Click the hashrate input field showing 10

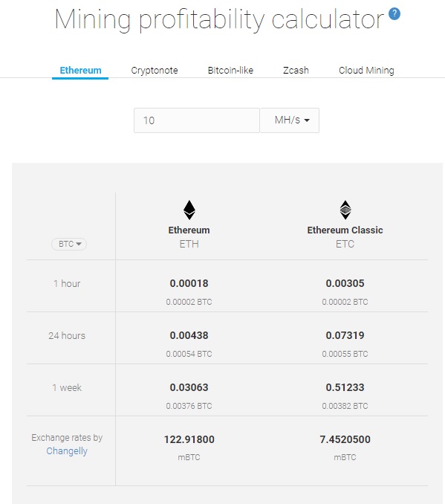(197, 120)
